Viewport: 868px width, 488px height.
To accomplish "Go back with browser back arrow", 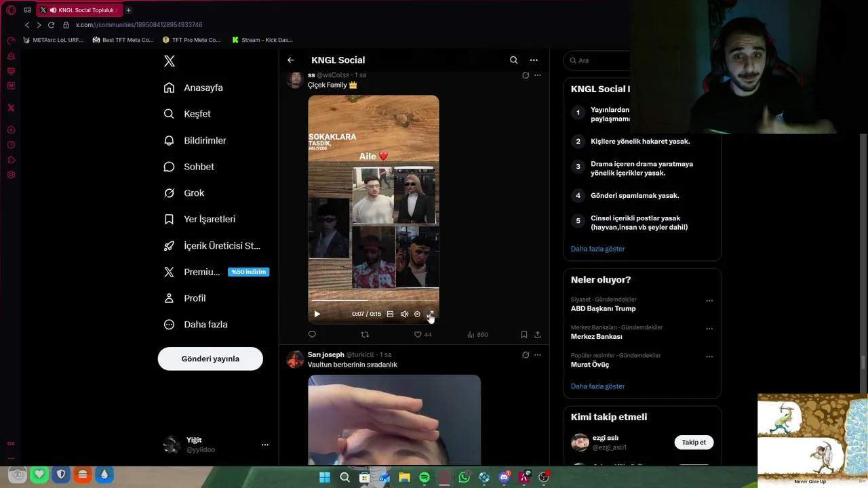I will [27, 25].
